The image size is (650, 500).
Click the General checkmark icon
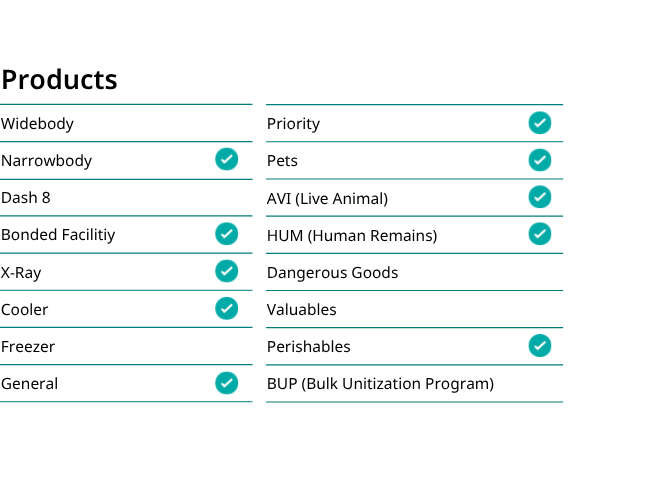point(226,383)
